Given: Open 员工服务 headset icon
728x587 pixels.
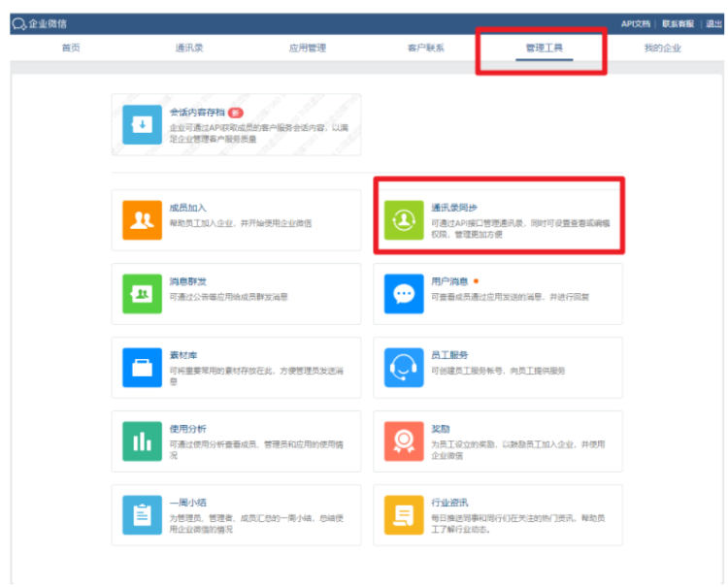Looking at the screenshot, I should [x=404, y=367].
